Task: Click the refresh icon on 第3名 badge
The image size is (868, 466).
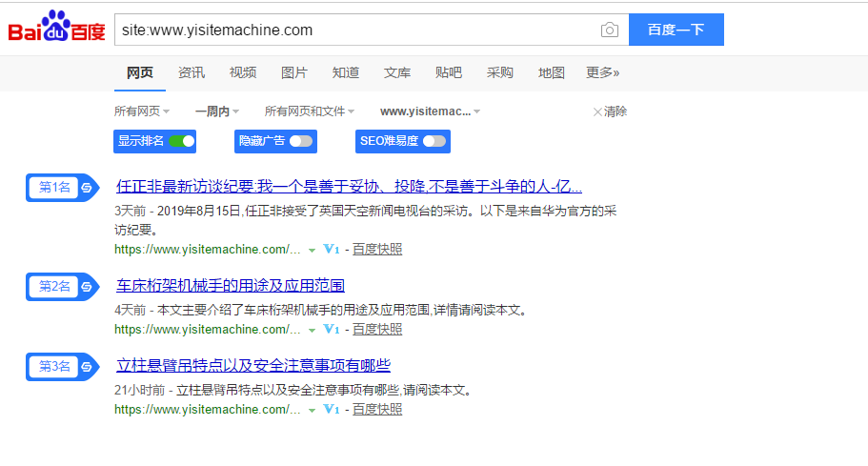Action: pyautogui.click(x=87, y=366)
